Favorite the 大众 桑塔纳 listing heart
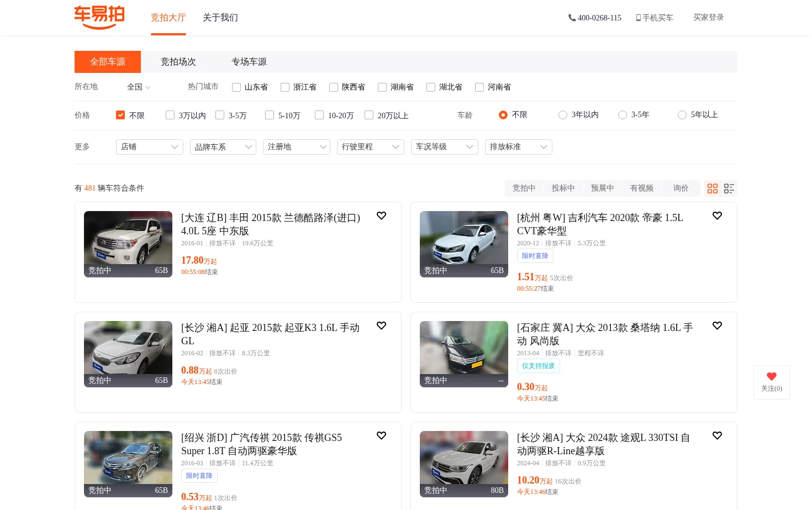Screen dimensions: 812x510 [x=717, y=325]
